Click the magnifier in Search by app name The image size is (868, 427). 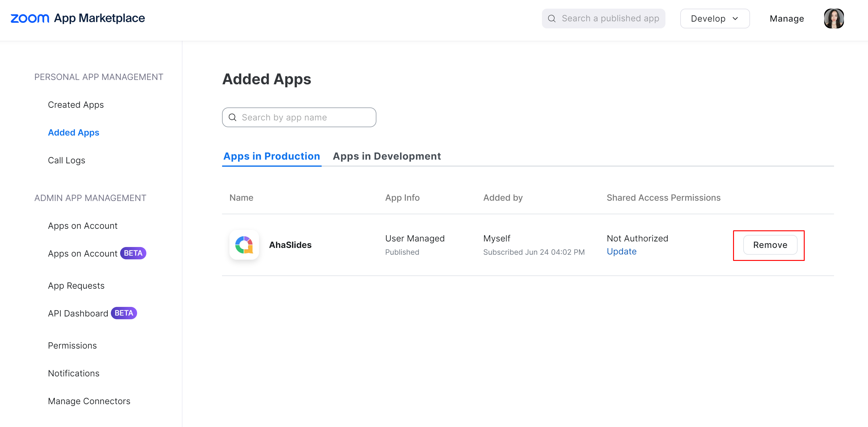(x=233, y=117)
